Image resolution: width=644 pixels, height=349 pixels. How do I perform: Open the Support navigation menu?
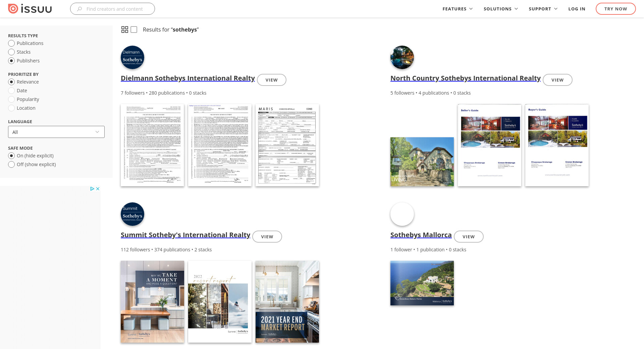click(x=543, y=9)
